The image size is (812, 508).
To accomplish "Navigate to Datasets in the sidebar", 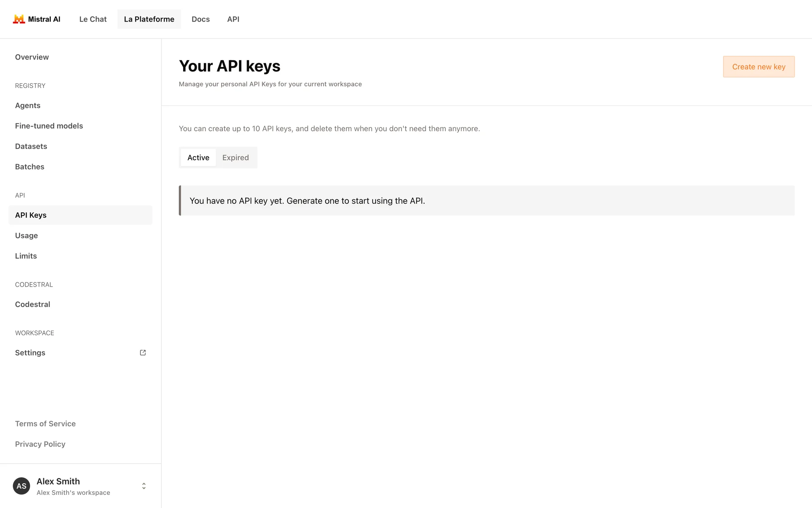I will [x=31, y=146].
